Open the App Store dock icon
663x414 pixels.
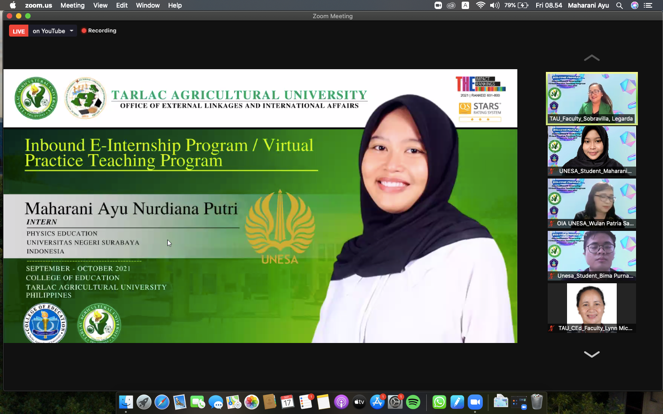coord(377,402)
